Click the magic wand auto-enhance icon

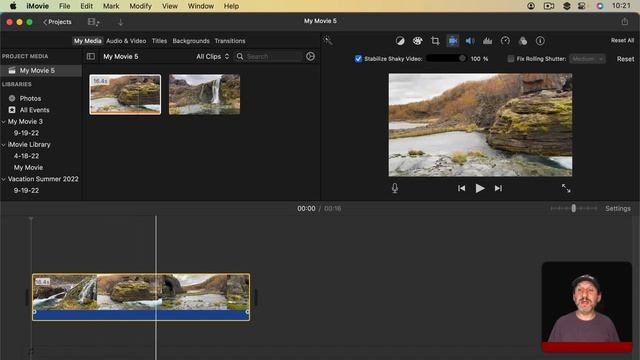pos(328,40)
